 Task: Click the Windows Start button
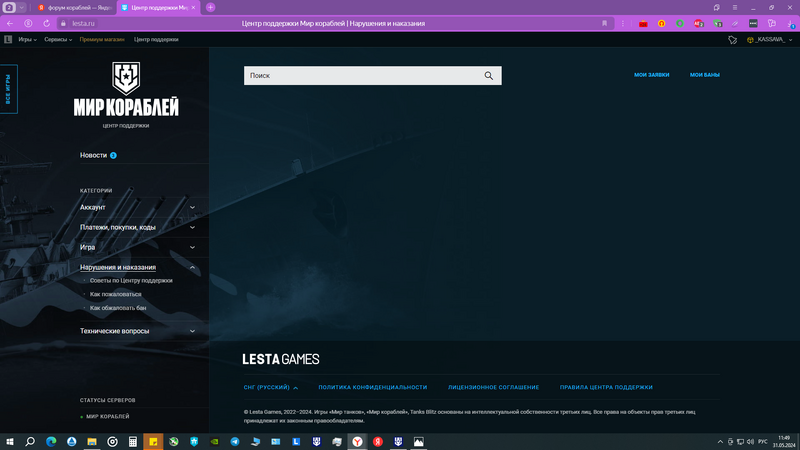point(10,441)
